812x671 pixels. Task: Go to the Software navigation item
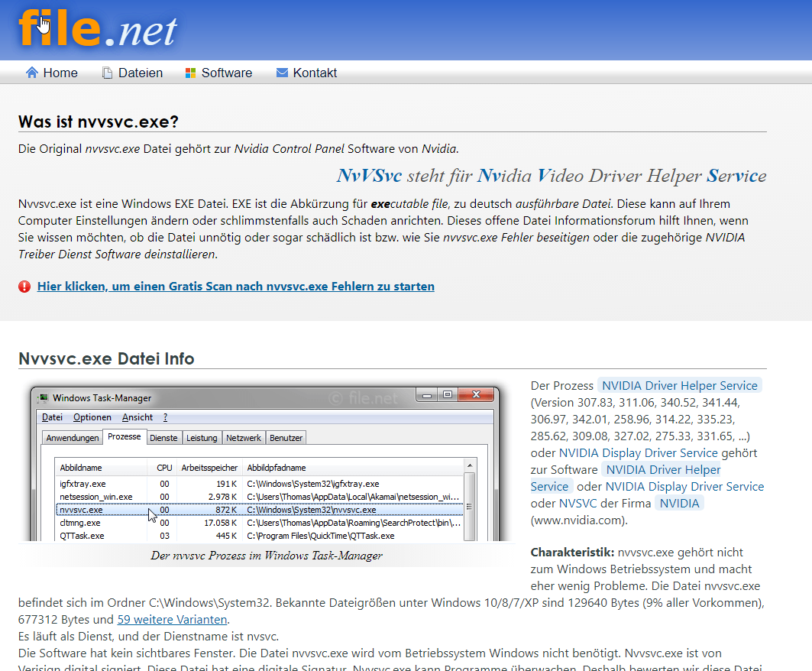pyautogui.click(x=226, y=73)
